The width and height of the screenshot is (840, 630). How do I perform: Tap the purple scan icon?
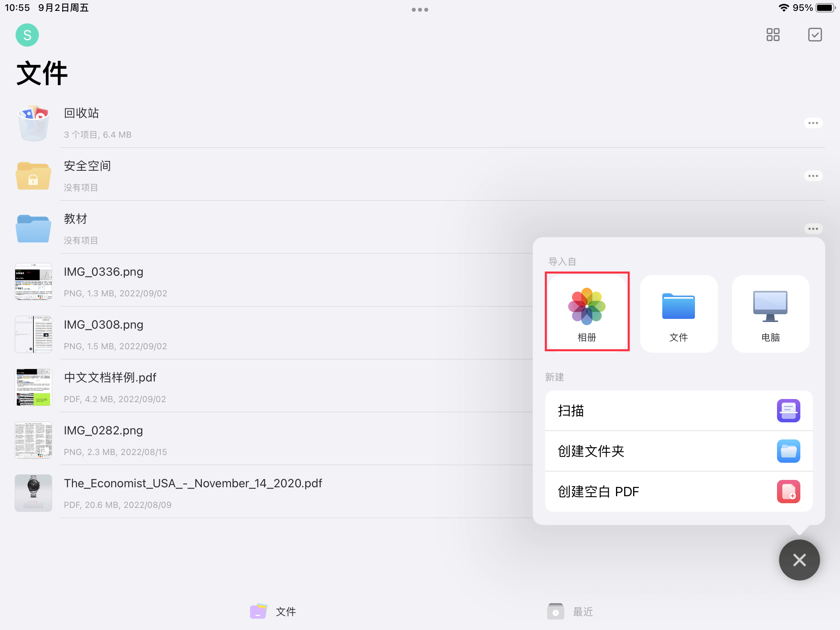788,411
